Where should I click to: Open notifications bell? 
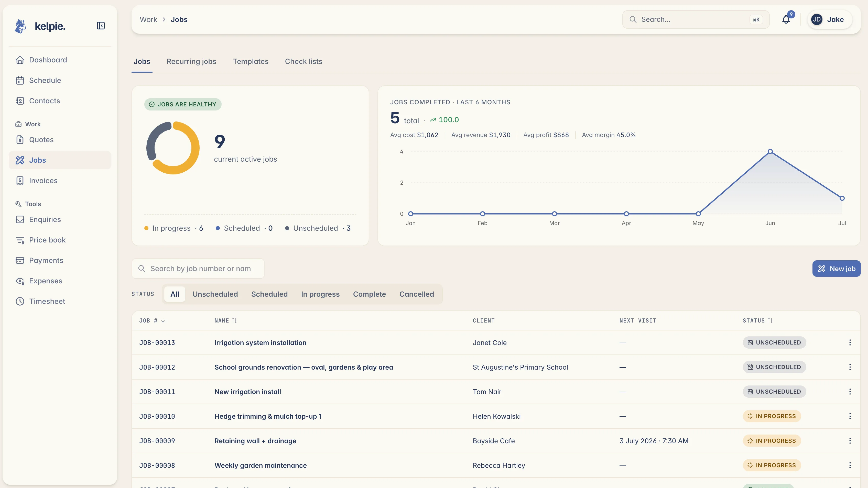tap(786, 19)
